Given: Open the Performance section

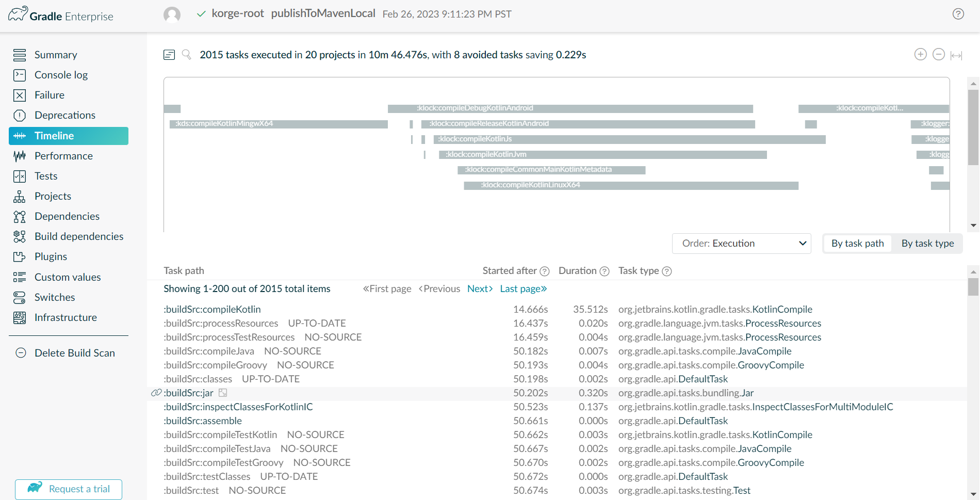Looking at the screenshot, I should coord(63,155).
